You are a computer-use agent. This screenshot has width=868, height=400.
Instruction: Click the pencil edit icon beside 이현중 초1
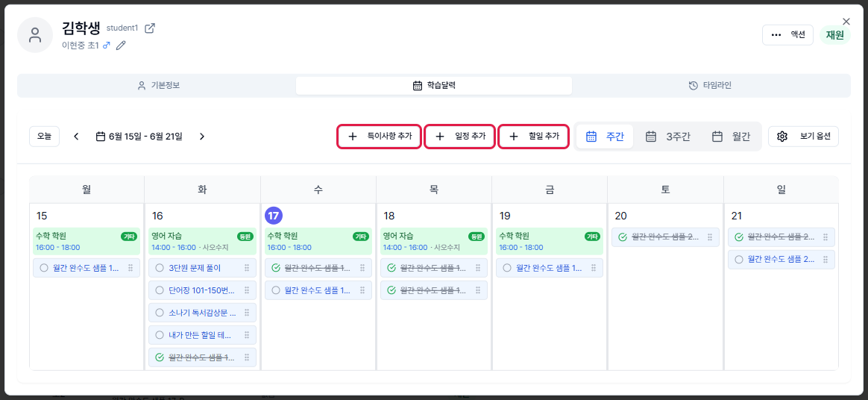click(121, 46)
